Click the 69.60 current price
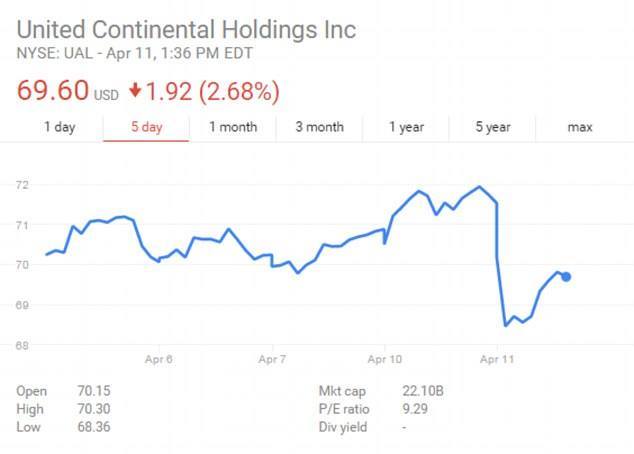Screen dimensions: 634x454 [52, 91]
